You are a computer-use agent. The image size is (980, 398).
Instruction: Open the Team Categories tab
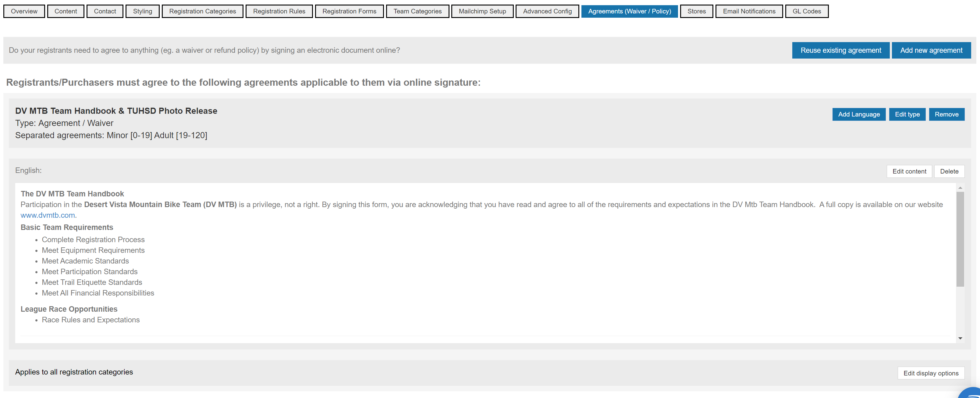417,11
